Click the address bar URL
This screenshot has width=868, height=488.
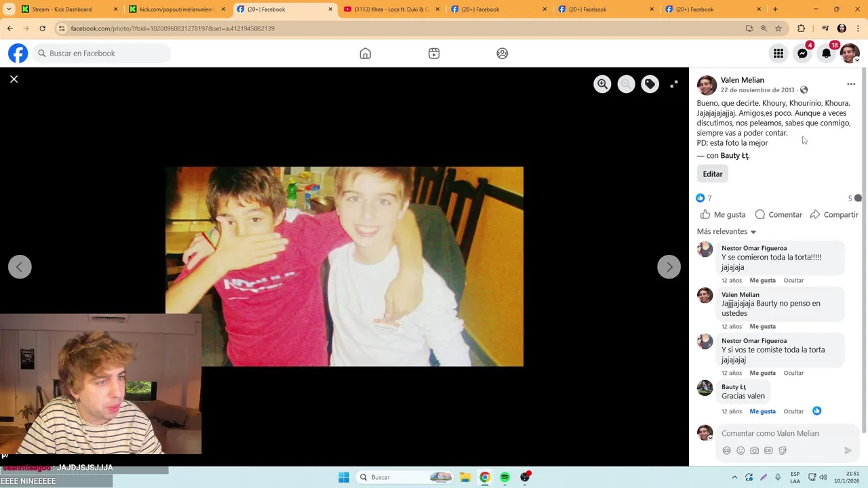(173, 28)
